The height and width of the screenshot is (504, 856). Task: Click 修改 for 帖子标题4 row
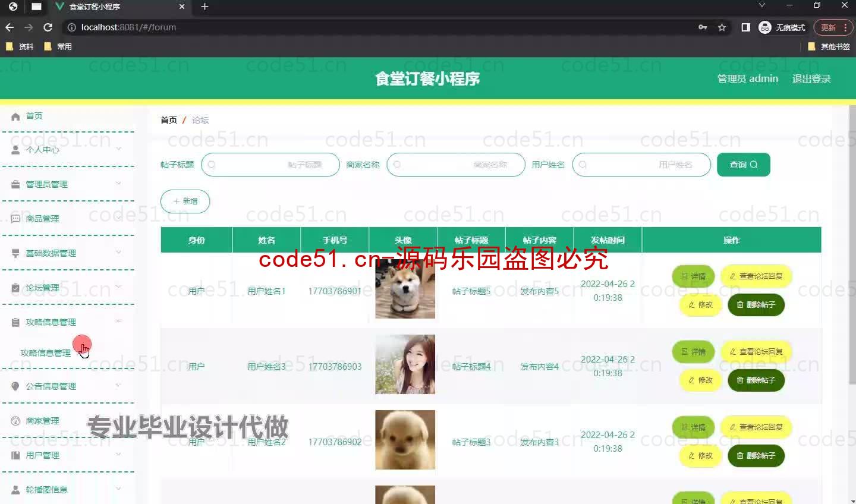point(700,380)
